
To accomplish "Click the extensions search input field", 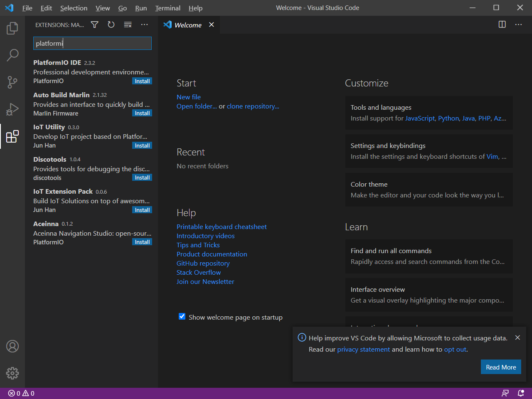I will pos(92,43).
